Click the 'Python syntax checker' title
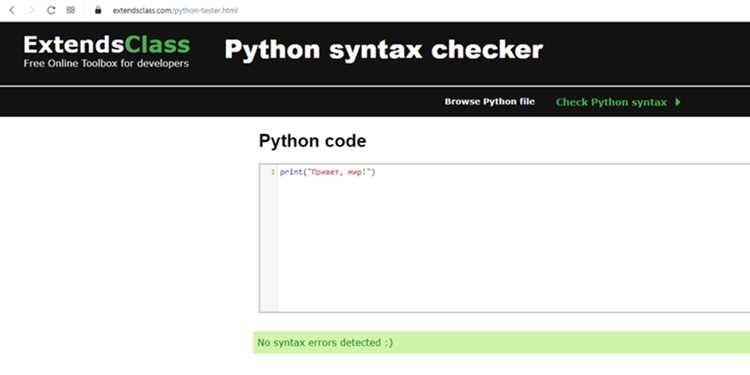The width and height of the screenshot is (750, 375). (384, 50)
